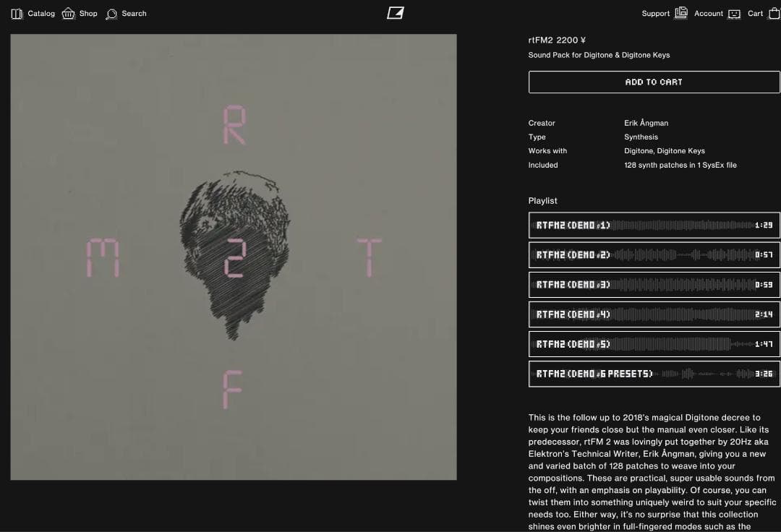This screenshot has width=781, height=532.
Task: Click creator name Erik Ångman
Action: [646, 123]
